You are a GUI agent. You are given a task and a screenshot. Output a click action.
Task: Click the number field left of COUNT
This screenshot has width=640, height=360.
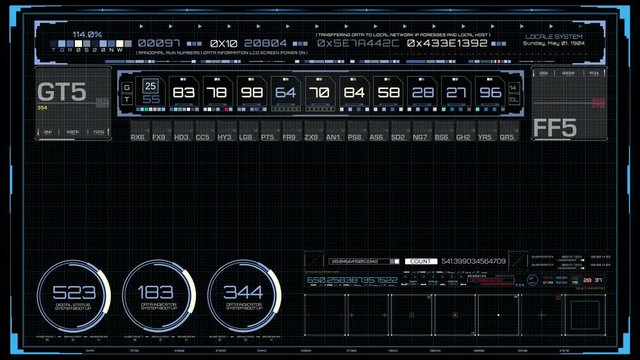tap(364, 261)
